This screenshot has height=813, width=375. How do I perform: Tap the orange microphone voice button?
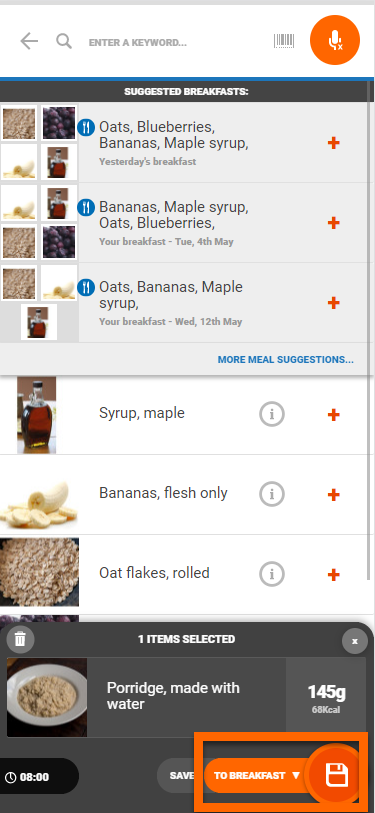click(x=335, y=40)
